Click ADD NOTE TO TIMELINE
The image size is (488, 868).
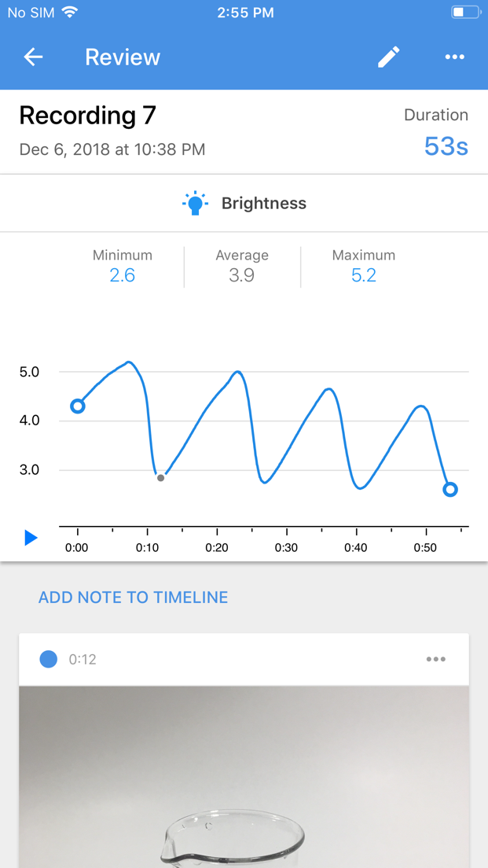(x=133, y=598)
